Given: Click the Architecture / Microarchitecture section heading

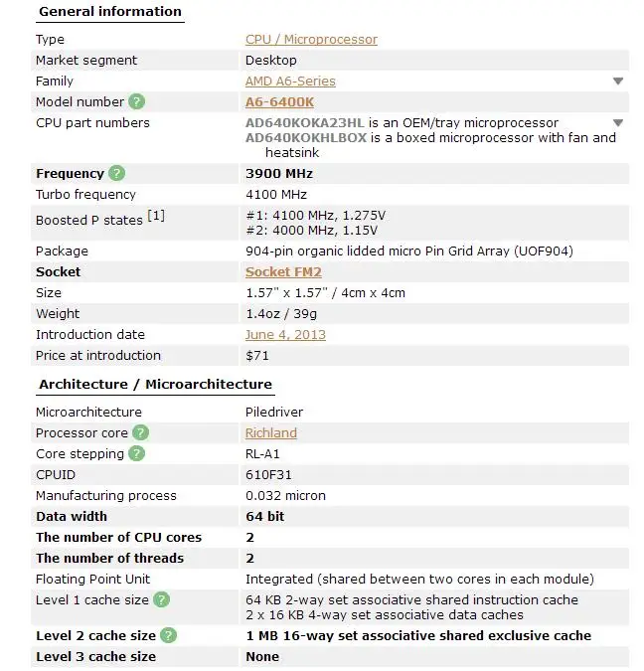Looking at the screenshot, I should 156,385.
